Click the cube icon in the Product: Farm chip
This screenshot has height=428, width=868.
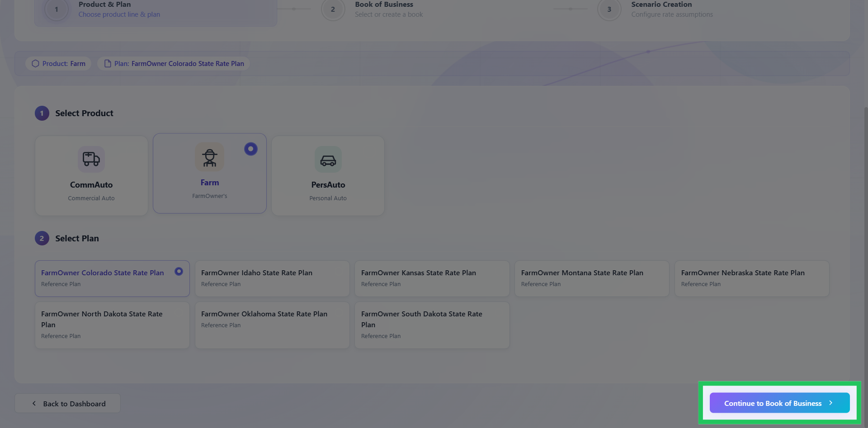coord(35,64)
